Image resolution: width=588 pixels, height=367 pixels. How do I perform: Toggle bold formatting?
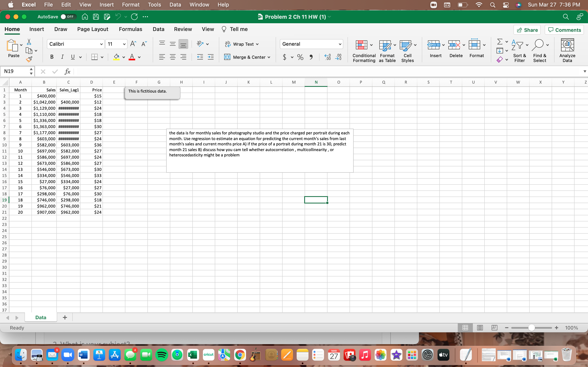[x=51, y=57]
